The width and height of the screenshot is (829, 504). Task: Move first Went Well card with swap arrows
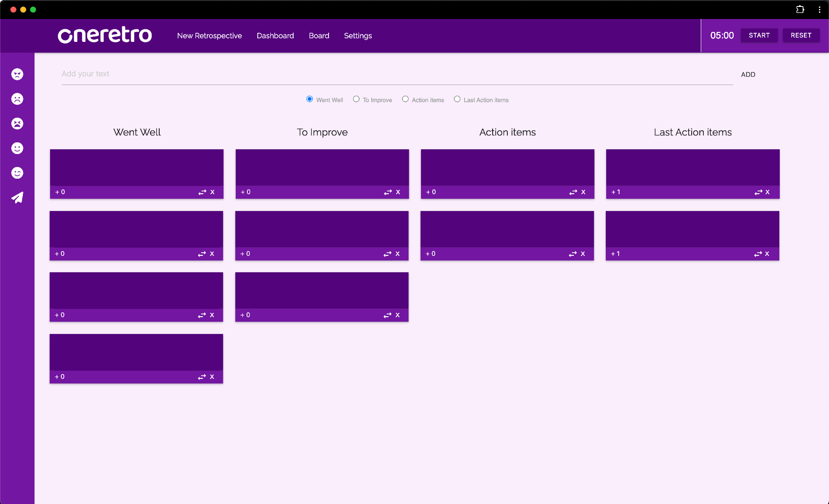[202, 192]
